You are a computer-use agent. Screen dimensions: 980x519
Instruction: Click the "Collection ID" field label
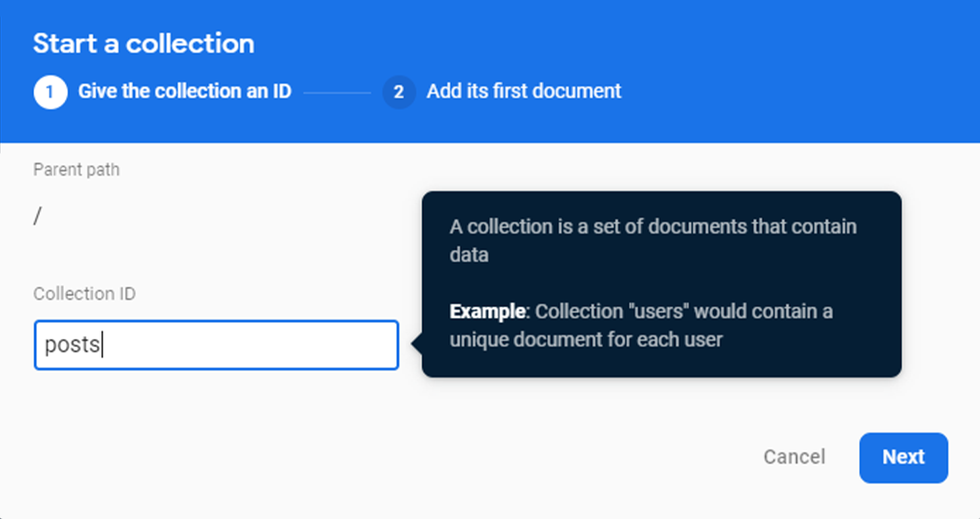click(84, 293)
